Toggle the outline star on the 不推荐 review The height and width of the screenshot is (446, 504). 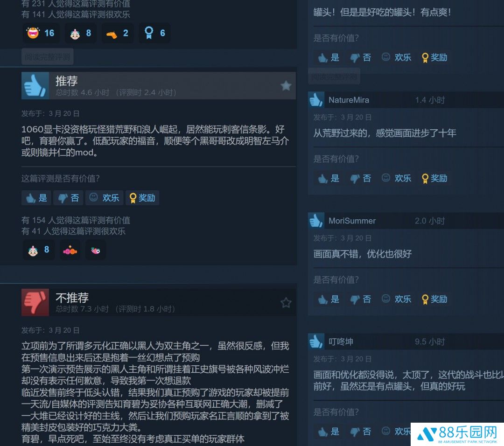pyautogui.click(x=286, y=302)
